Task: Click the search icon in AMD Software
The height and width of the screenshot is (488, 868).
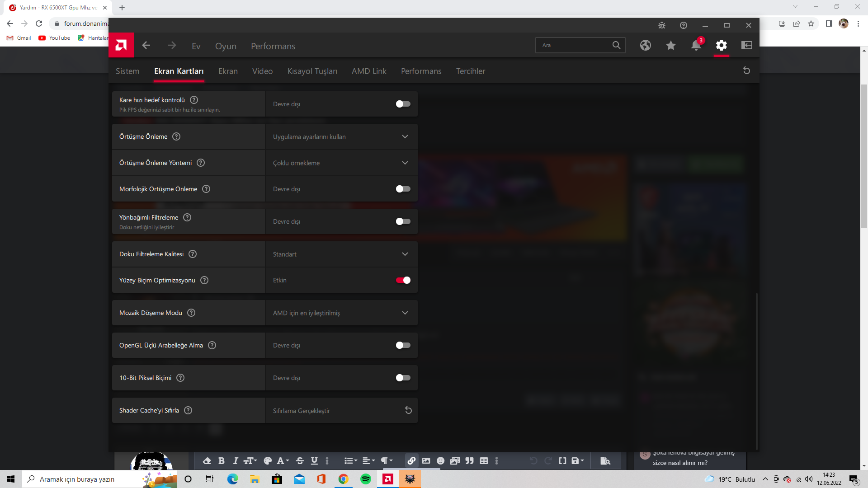Action: coord(617,45)
